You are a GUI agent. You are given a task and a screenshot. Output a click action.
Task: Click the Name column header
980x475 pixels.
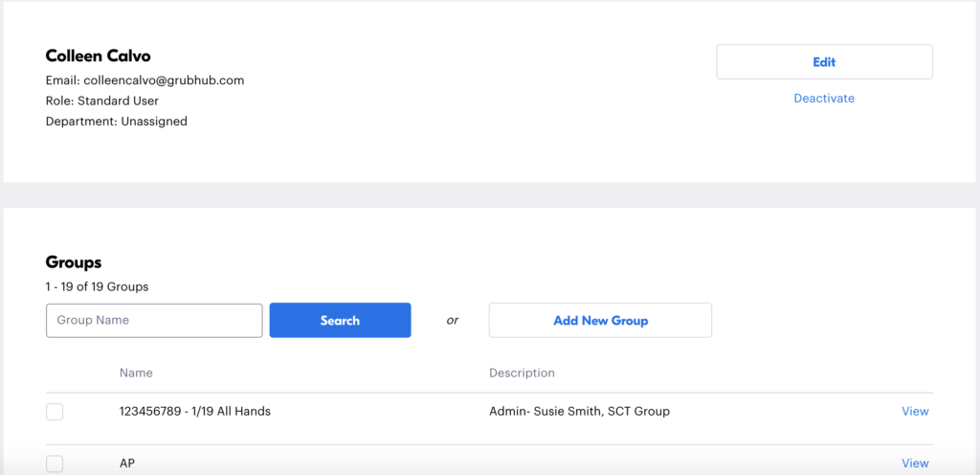[136, 373]
